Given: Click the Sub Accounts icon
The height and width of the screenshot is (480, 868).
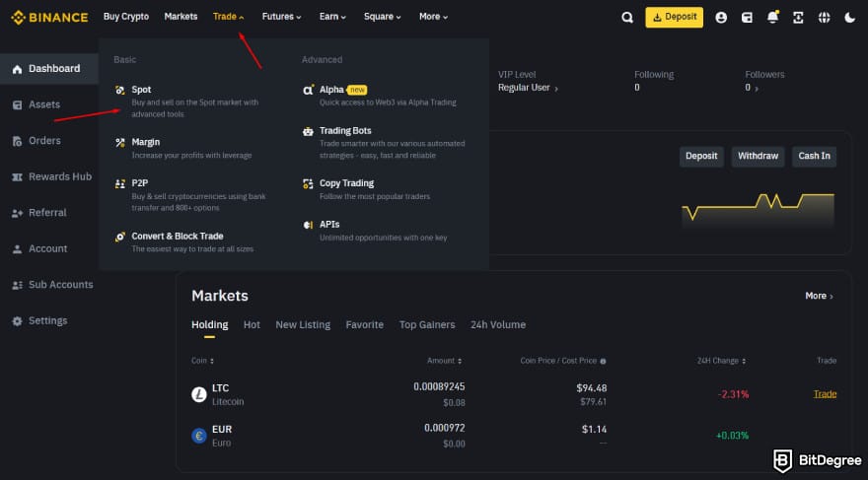Looking at the screenshot, I should (17, 285).
